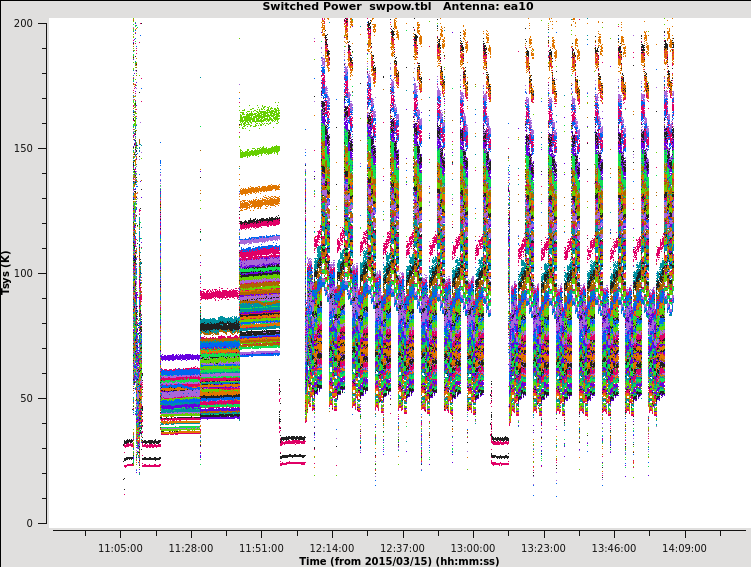Viewport: 751px width, 567px height.
Task: Choose the 13:23:00 time tick label
Action: (543, 548)
